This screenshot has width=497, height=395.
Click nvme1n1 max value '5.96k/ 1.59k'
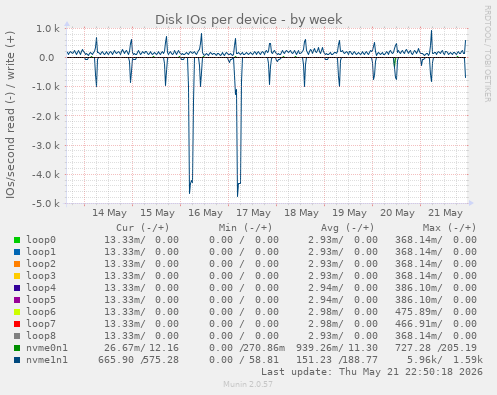tap(445, 360)
